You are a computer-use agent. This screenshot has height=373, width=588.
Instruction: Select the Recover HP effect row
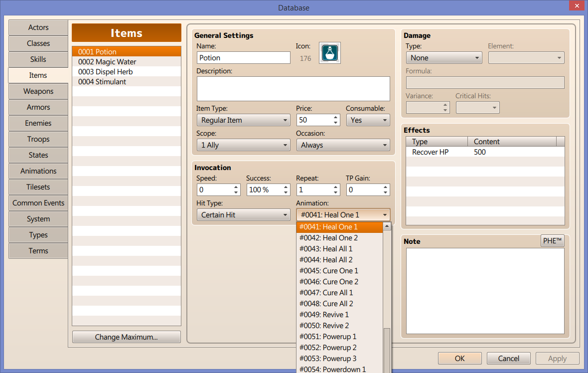click(485, 152)
